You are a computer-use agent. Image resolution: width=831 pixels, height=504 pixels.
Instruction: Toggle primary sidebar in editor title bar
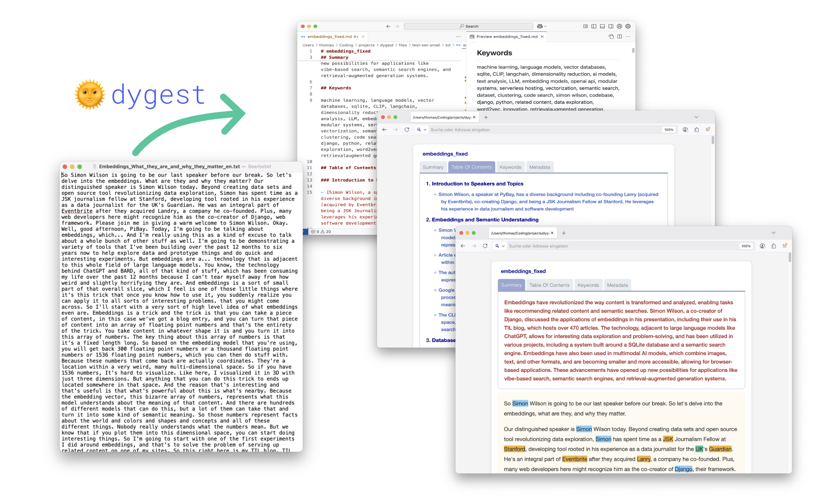coord(594,26)
